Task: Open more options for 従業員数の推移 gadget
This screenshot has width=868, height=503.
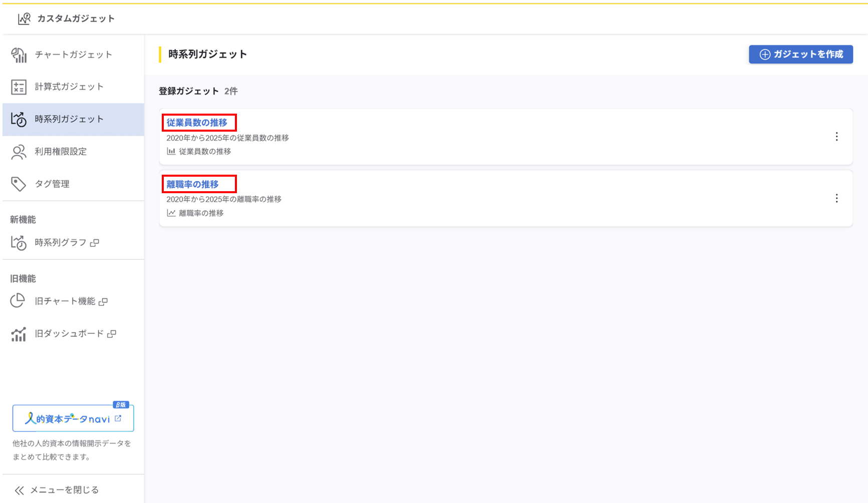Action: coord(836,137)
